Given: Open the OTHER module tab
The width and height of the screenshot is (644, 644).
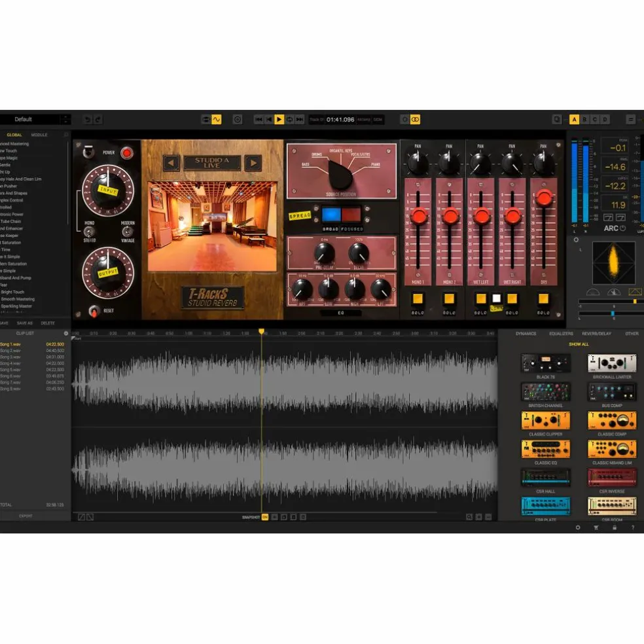Looking at the screenshot, I should [632, 334].
